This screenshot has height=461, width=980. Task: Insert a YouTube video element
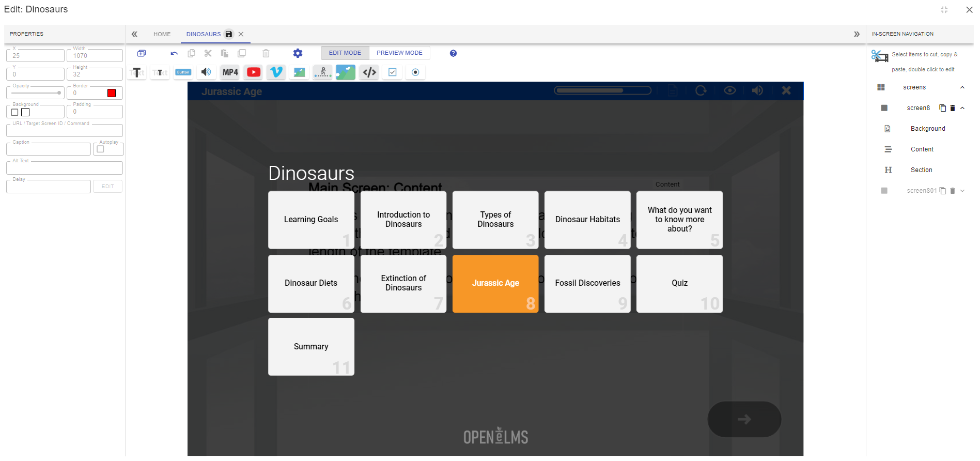pos(253,72)
